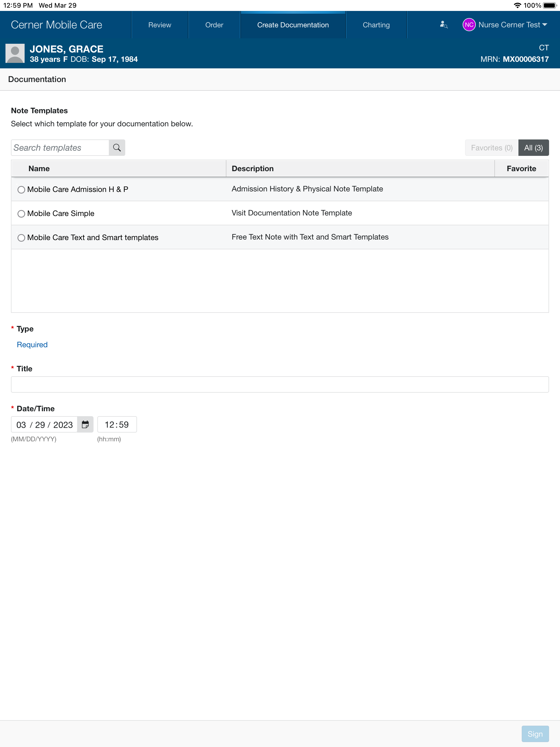This screenshot has height=747, width=560.
Task: Click the NC user avatar circle
Action: 469,25
